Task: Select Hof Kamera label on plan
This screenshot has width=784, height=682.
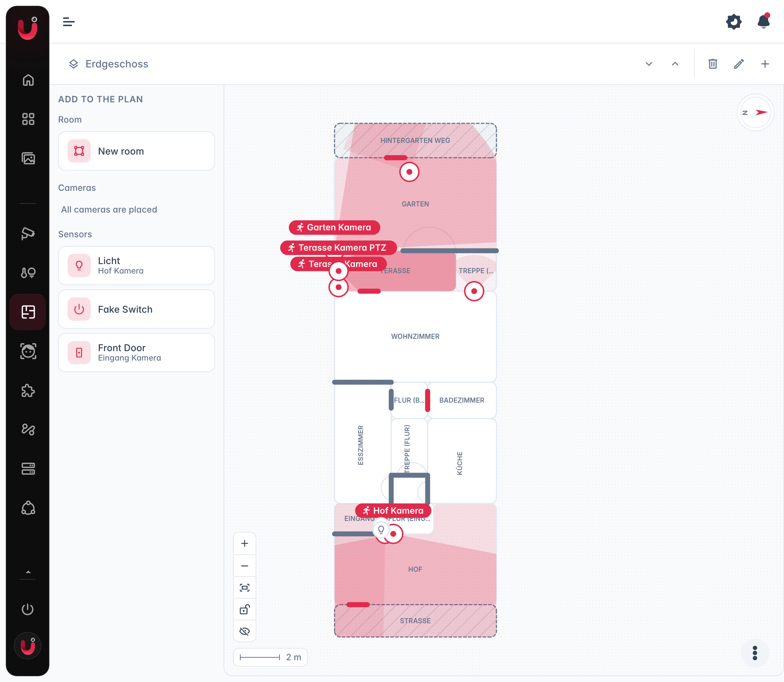Action: [393, 510]
